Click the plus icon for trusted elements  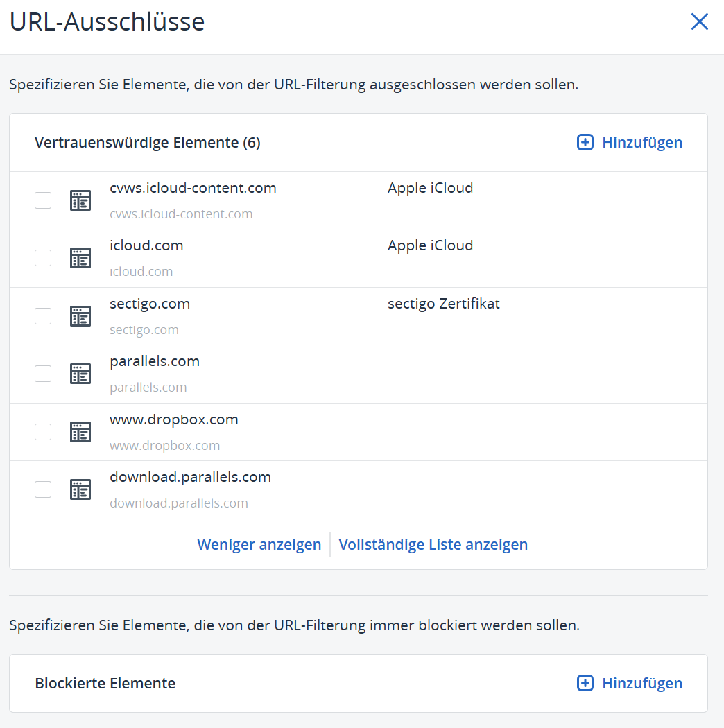[585, 142]
